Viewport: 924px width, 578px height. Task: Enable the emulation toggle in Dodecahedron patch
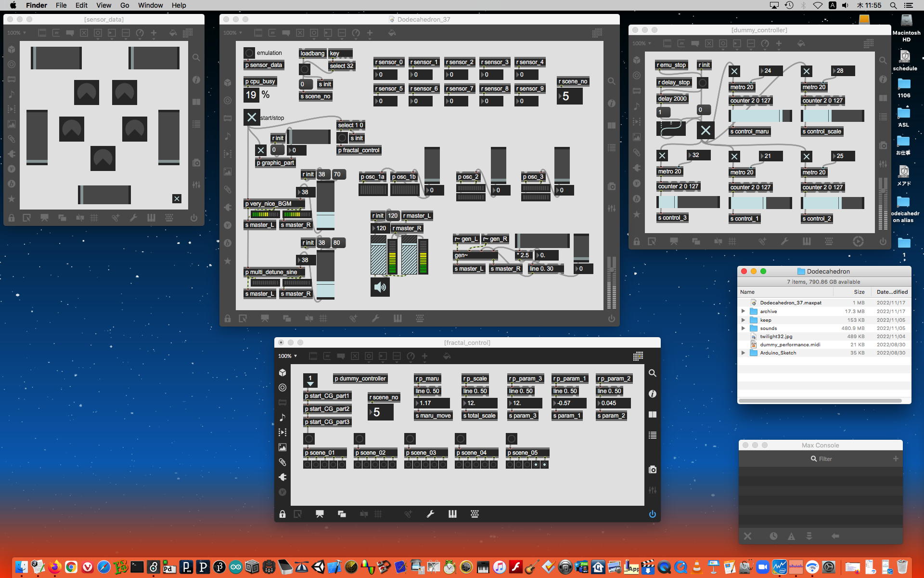pos(249,53)
